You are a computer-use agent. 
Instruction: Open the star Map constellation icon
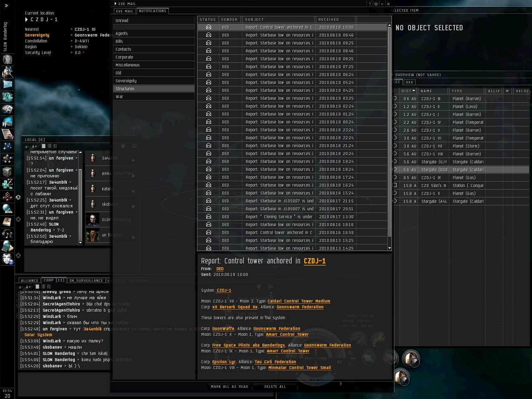click(7, 147)
